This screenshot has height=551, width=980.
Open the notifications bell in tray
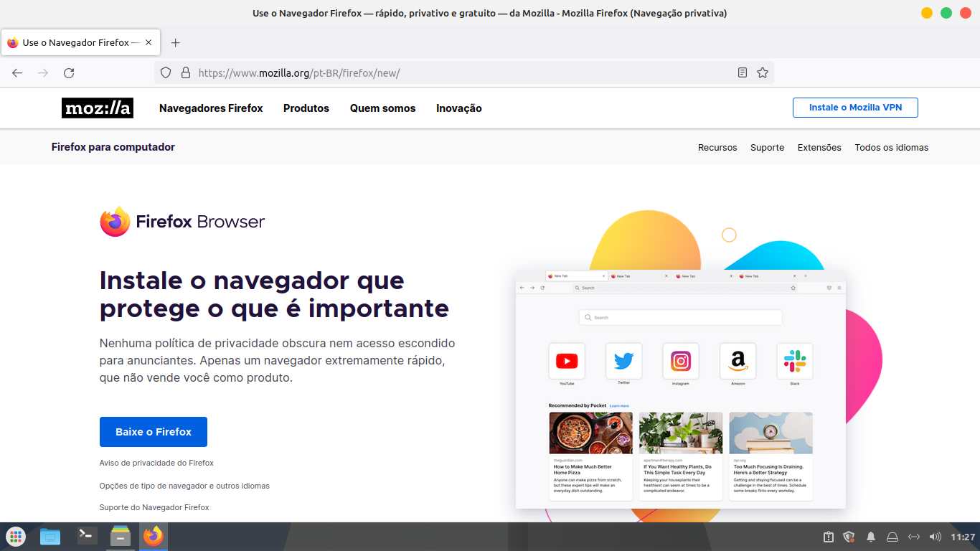tap(871, 537)
